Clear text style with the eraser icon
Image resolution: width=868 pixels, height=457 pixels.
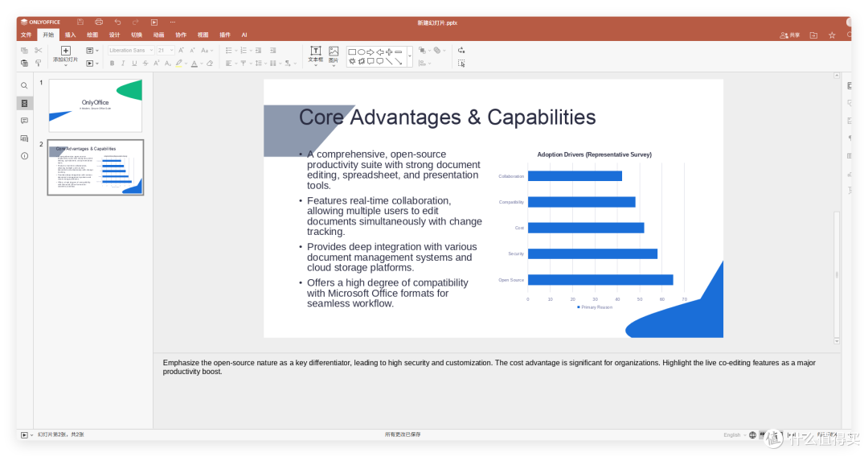click(210, 63)
